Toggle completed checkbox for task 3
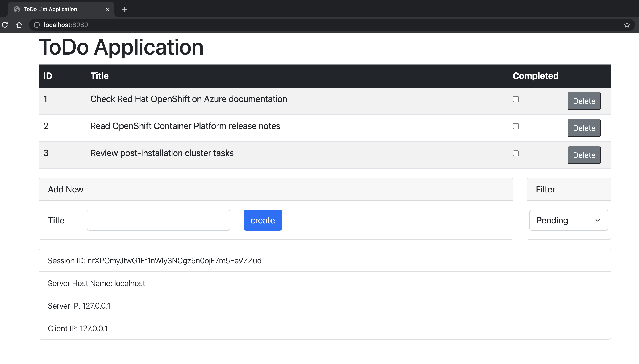Screen dimensions: 639x364 (x=516, y=153)
